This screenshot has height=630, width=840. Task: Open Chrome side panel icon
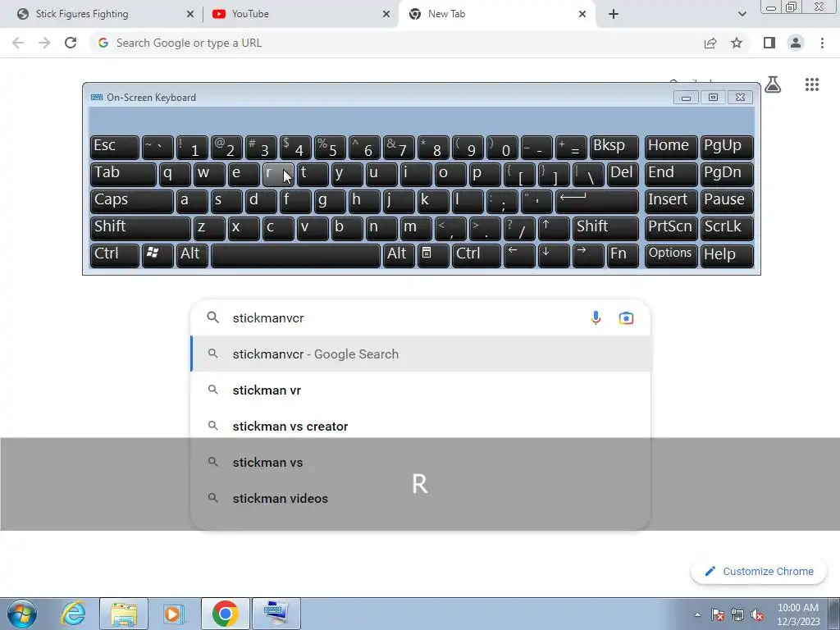[x=769, y=43]
